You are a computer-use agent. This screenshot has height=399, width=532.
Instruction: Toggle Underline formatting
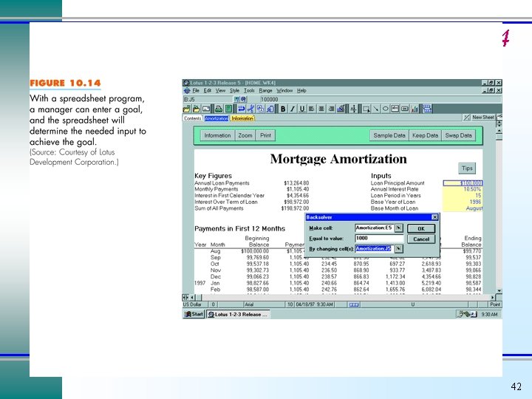point(302,109)
